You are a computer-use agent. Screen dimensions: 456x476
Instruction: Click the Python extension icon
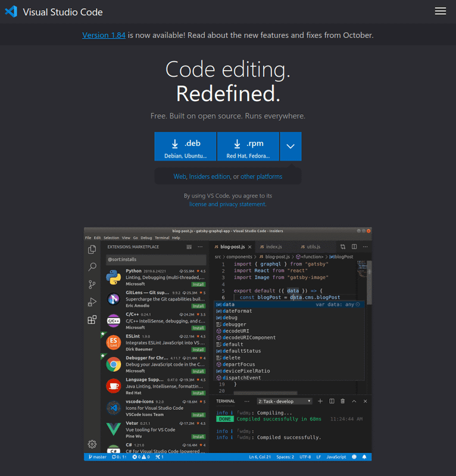pos(114,277)
